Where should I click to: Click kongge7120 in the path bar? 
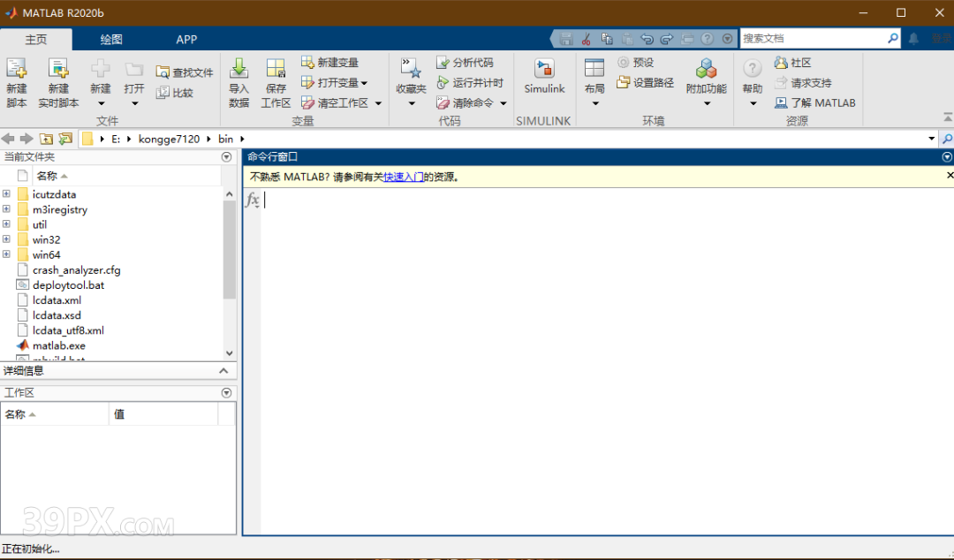[x=169, y=139]
